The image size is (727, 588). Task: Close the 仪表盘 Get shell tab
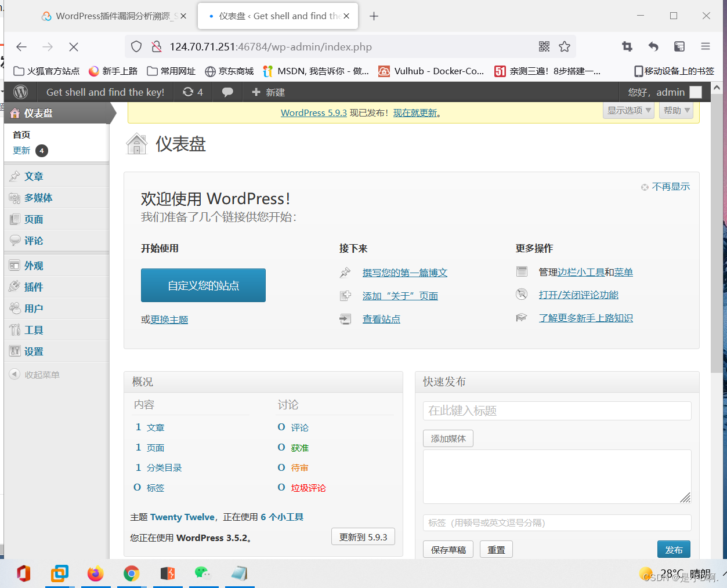point(346,16)
